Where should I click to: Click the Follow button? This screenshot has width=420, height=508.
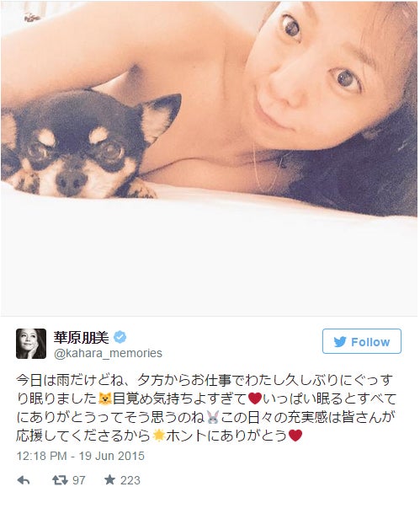362,341
